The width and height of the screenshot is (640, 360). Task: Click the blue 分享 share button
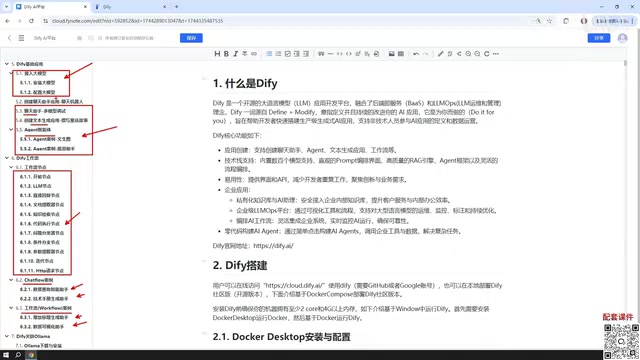[x=599, y=38]
